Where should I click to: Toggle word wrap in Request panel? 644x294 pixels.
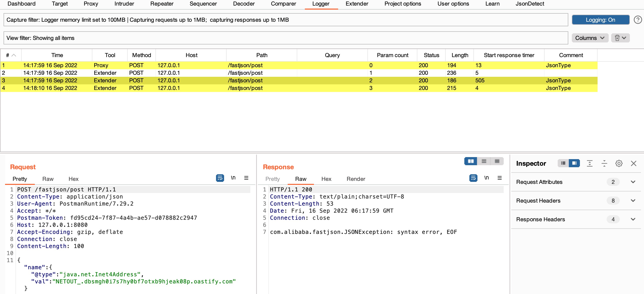point(220,178)
